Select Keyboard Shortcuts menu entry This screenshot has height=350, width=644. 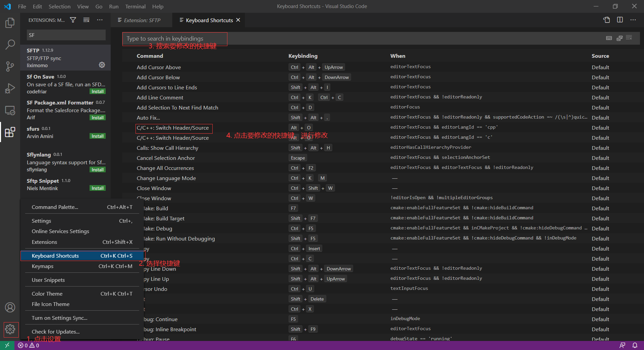(82, 256)
